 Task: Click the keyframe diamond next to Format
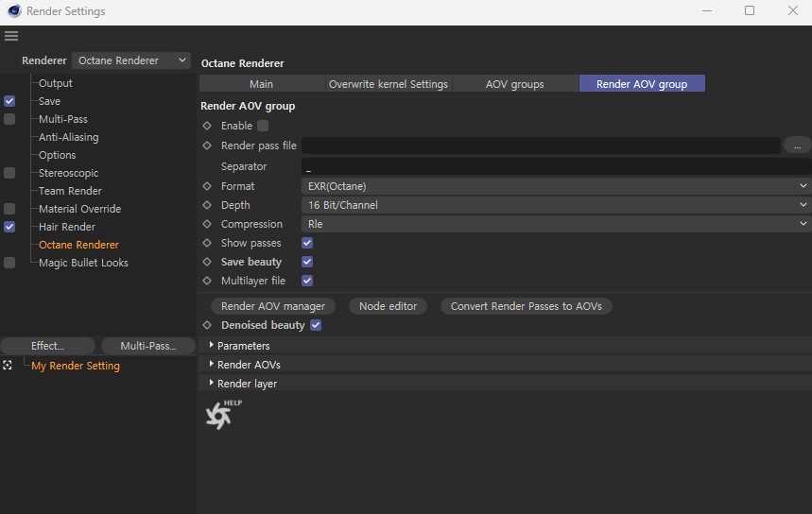coord(207,186)
